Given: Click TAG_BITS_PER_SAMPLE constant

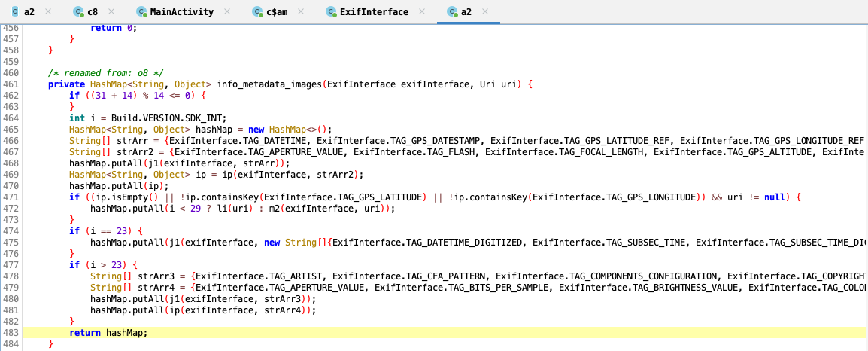Looking at the screenshot, I should (x=498, y=287).
